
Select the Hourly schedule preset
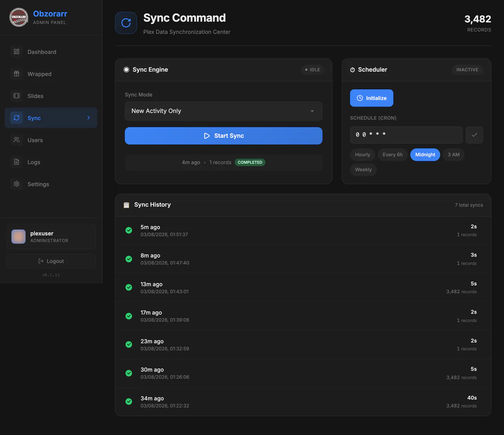tap(363, 155)
